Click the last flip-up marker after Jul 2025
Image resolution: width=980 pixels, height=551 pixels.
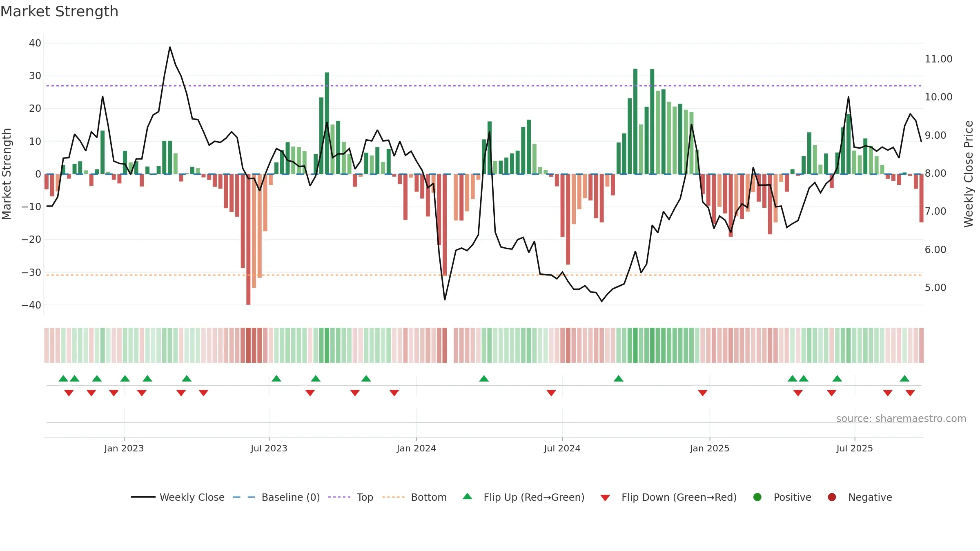904,378
